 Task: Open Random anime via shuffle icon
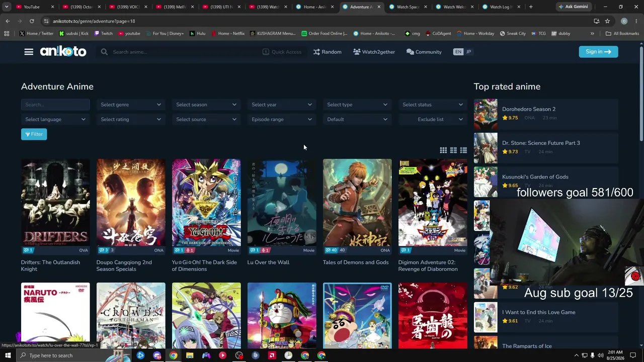[x=316, y=52]
